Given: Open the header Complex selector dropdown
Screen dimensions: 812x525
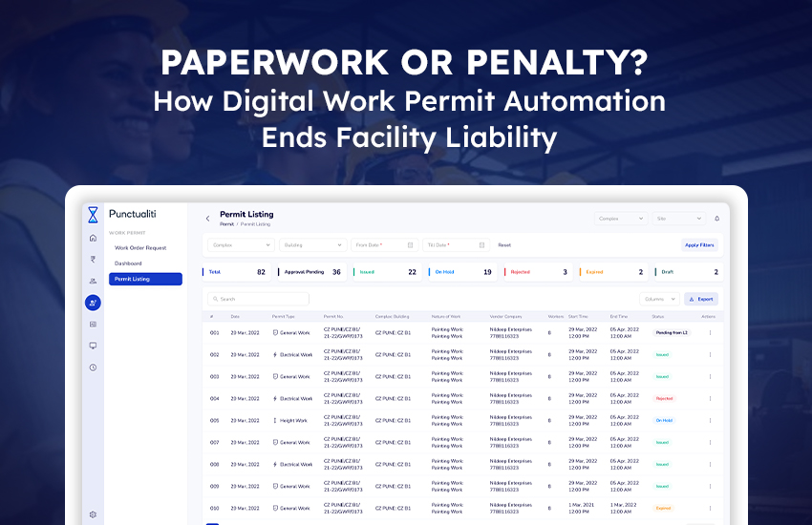Looking at the screenshot, I should point(621,219).
